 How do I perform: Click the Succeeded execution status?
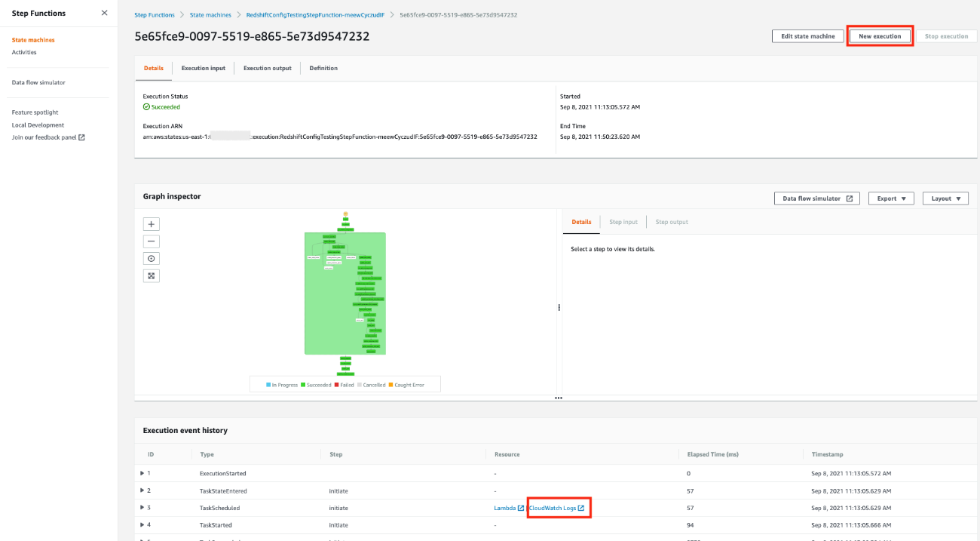pyautogui.click(x=161, y=107)
